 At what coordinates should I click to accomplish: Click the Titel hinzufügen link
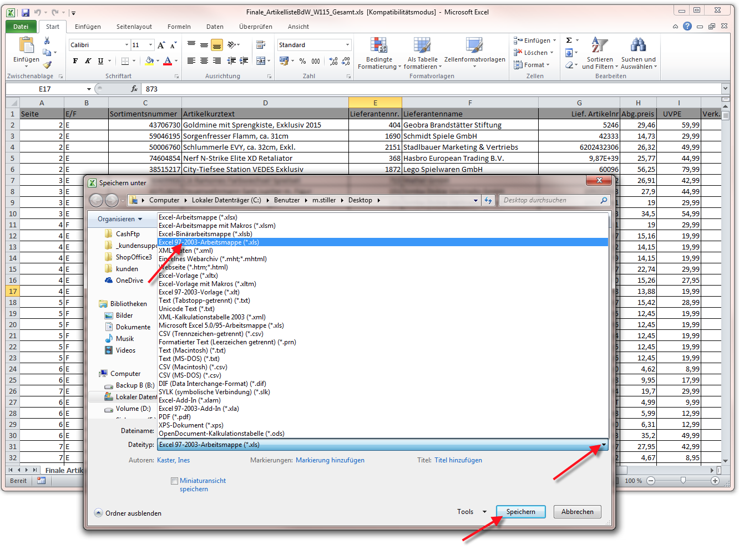[x=458, y=460]
